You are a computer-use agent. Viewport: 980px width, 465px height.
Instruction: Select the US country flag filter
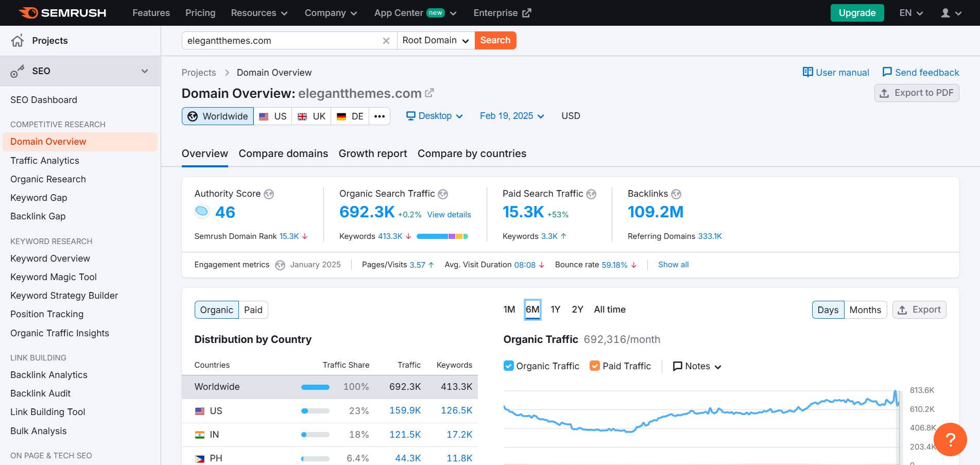(x=273, y=116)
